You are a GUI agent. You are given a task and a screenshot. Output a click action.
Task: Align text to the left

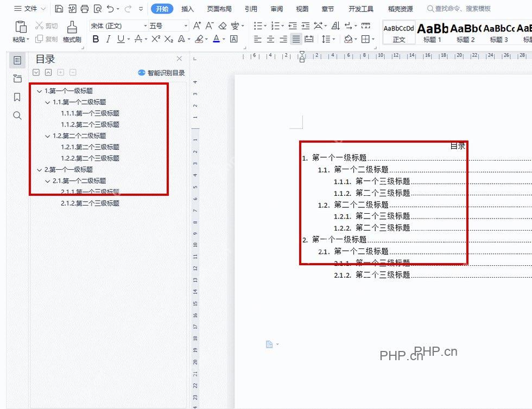click(x=257, y=40)
